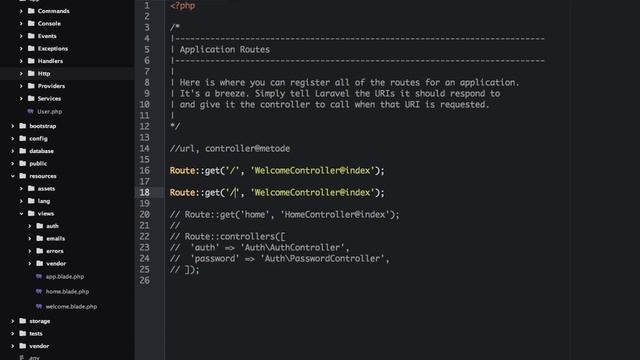Click the Providers folder icon
The image size is (640, 360).
(31, 86)
